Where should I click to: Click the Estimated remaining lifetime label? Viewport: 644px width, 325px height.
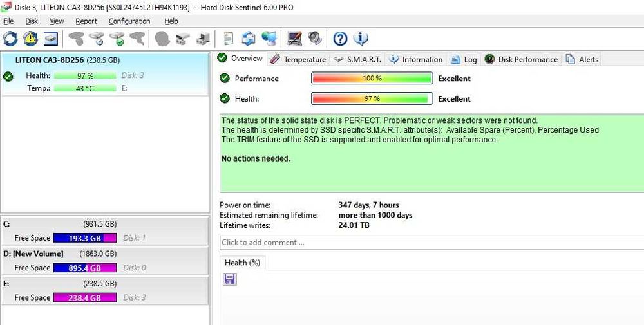[269, 215]
